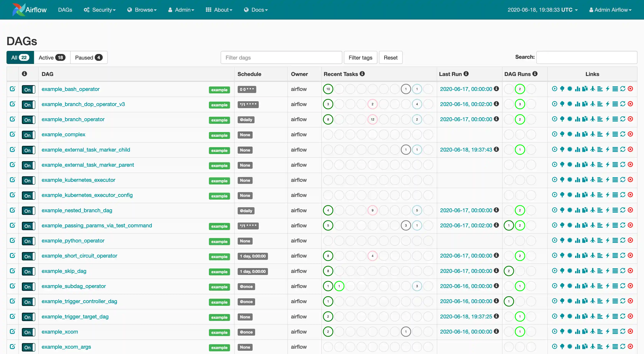
Task: Select the Active DAGs tab
Action: tap(52, 57)
